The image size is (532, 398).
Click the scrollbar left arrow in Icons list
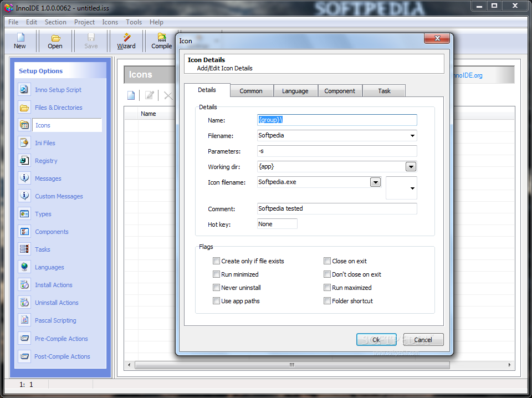(x=129, y=365)
